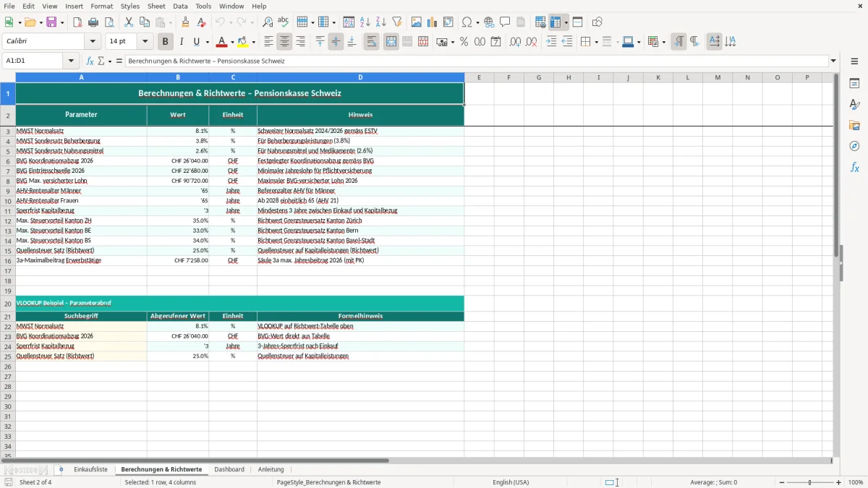The width and height of the screenshot is (868, 488).
Task: Toggle Align Left button
Action: point(268,42)
